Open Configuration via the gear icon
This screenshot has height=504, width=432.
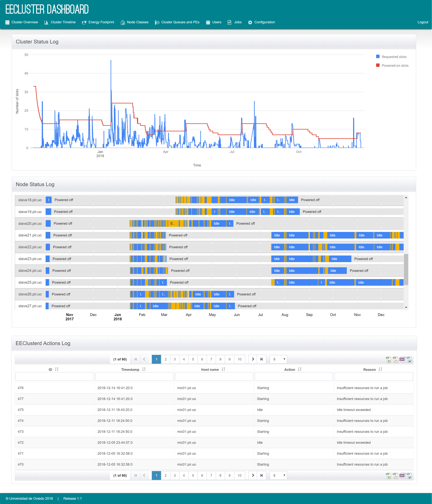click(x=250, y=22)
